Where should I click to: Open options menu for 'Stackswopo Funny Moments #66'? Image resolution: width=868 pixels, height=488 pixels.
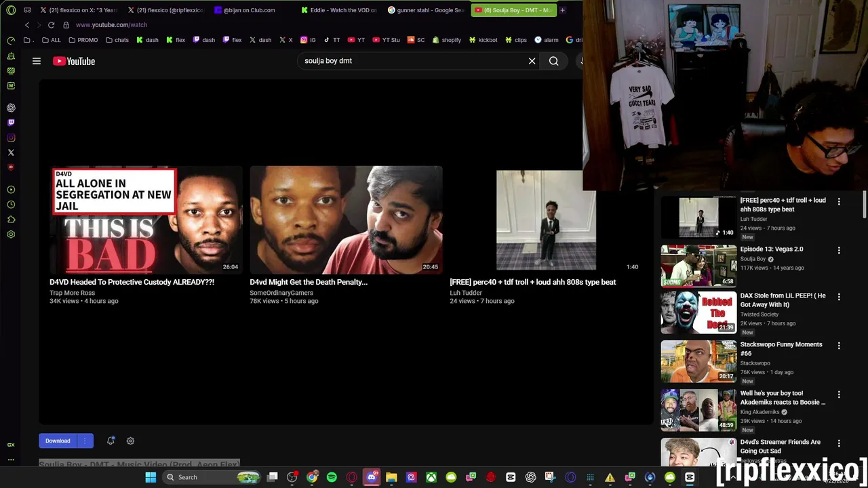pos(839,346)
